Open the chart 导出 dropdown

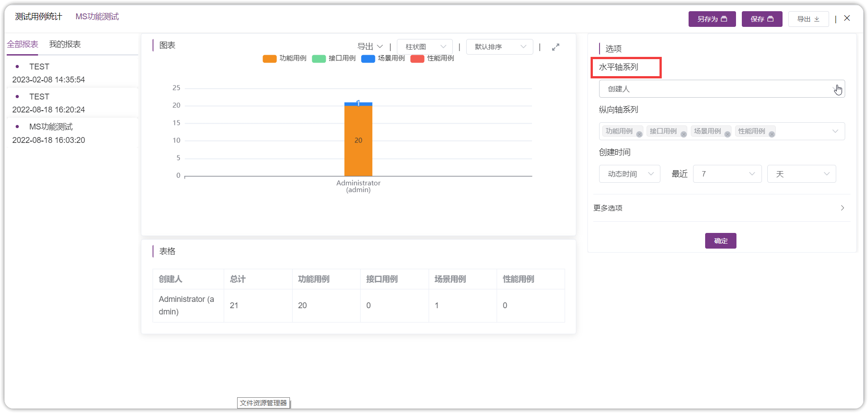(x=370, y=47)
